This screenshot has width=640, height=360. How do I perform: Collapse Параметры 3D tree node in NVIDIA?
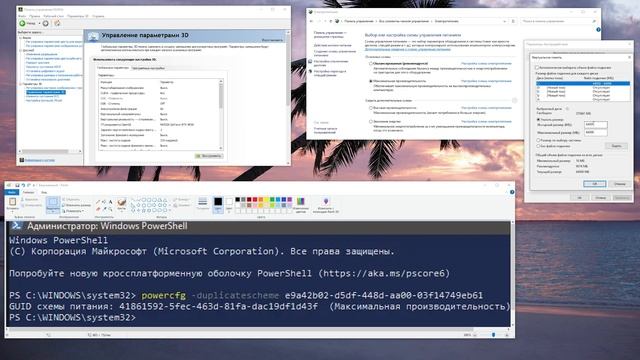click(20, 84)
